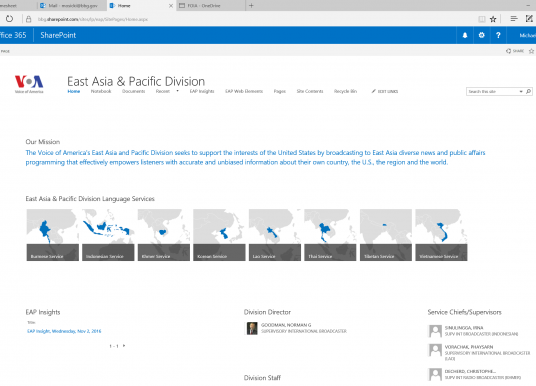
Task: Open a new browser tab
Action: 251,5
